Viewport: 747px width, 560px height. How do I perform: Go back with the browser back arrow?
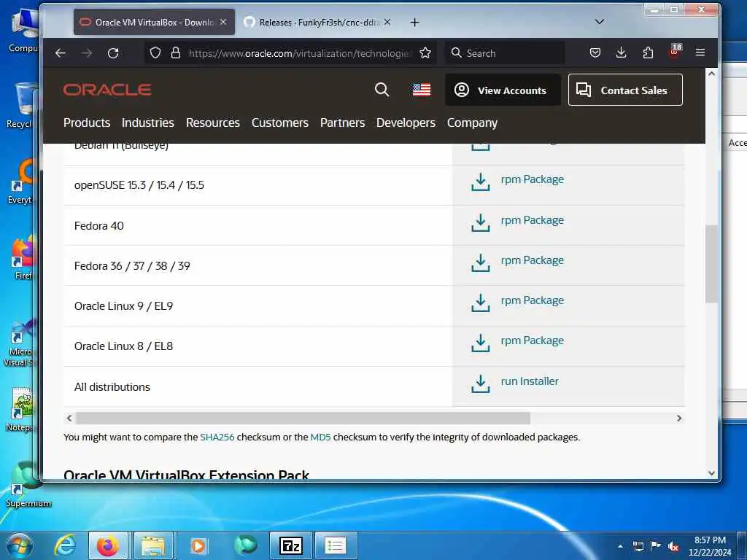click(x=61, y=52)
